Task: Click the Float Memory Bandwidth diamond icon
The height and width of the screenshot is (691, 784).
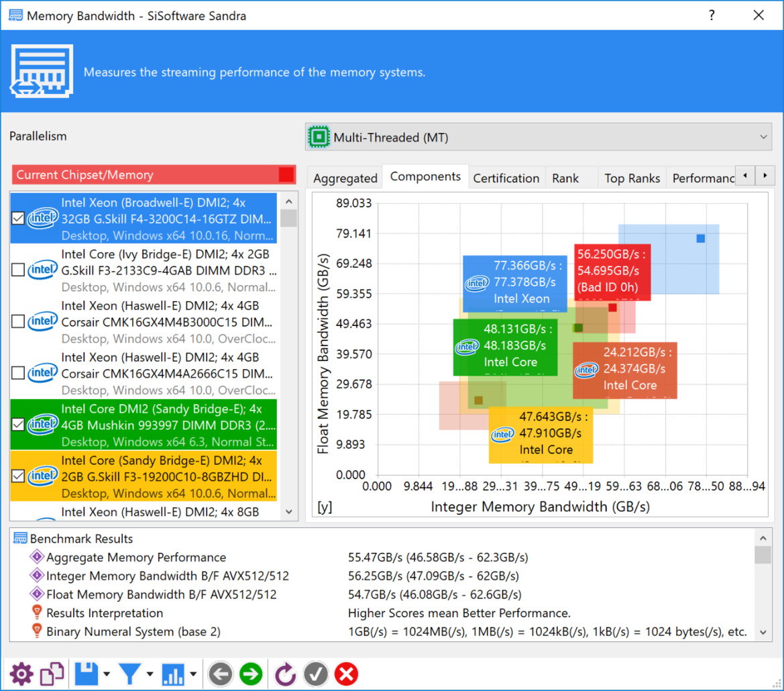Action: point(36,594)
